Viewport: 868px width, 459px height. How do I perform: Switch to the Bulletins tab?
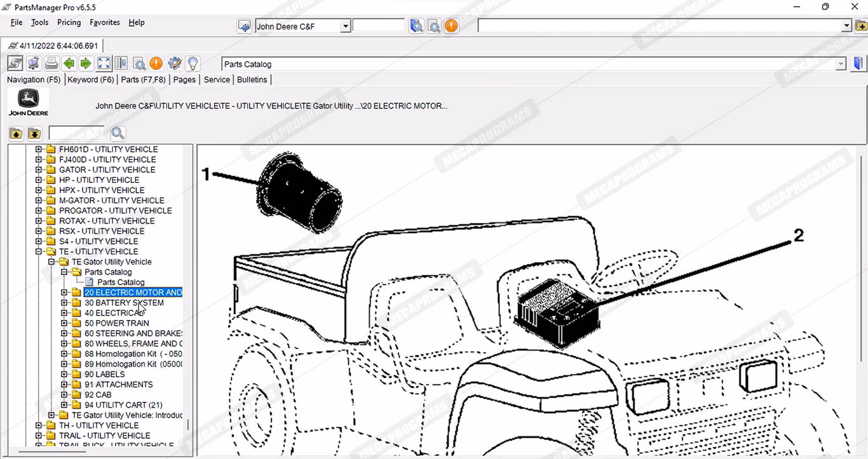[x=252, y=79]
